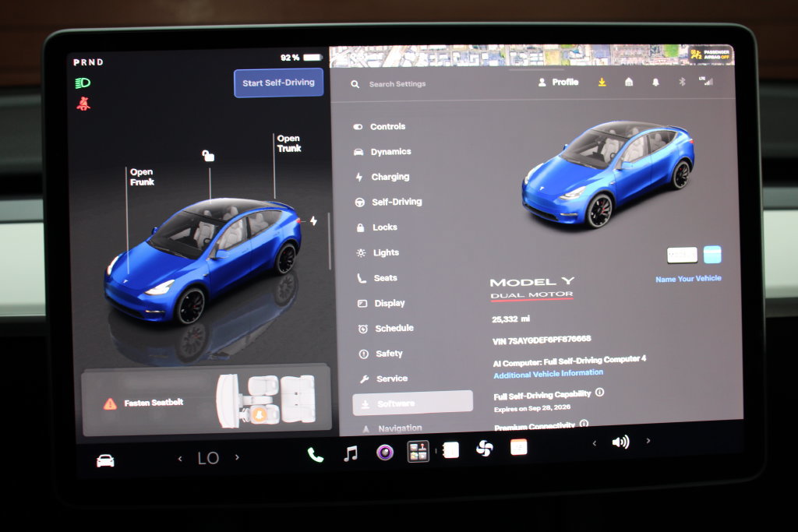Launch the purple Dashcam camera app
The height and width of the screenshot is (532, 798).
coord(385,452)
